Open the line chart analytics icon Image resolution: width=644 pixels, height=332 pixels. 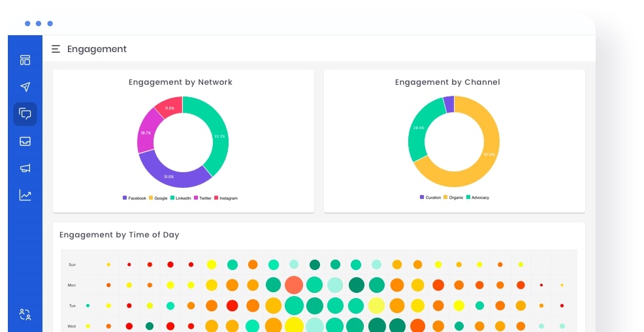coord(25,195)
